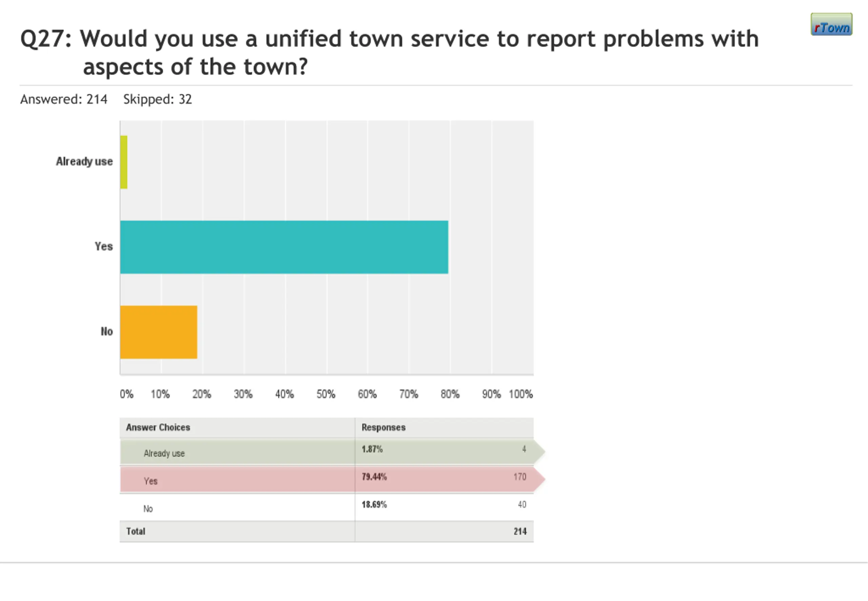Screen dimensions: 868x601
Task: Click the No axis label
Action: [106, 331]
